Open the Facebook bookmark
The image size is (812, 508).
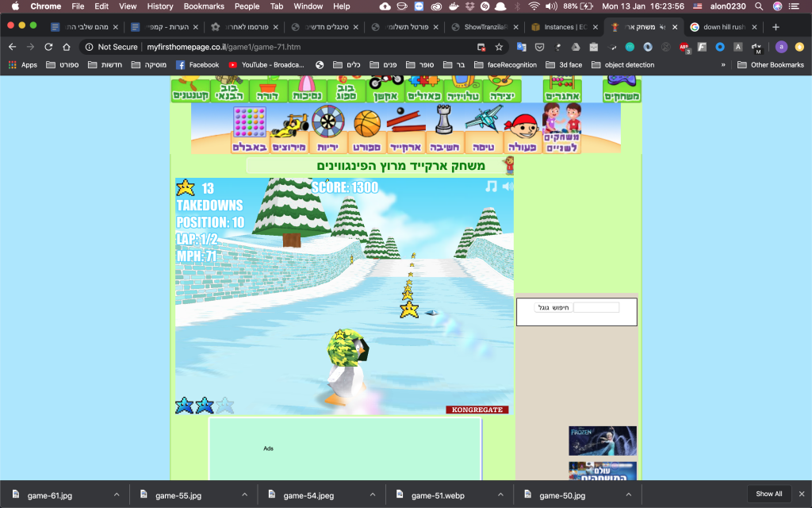click(x=197, y=65)
